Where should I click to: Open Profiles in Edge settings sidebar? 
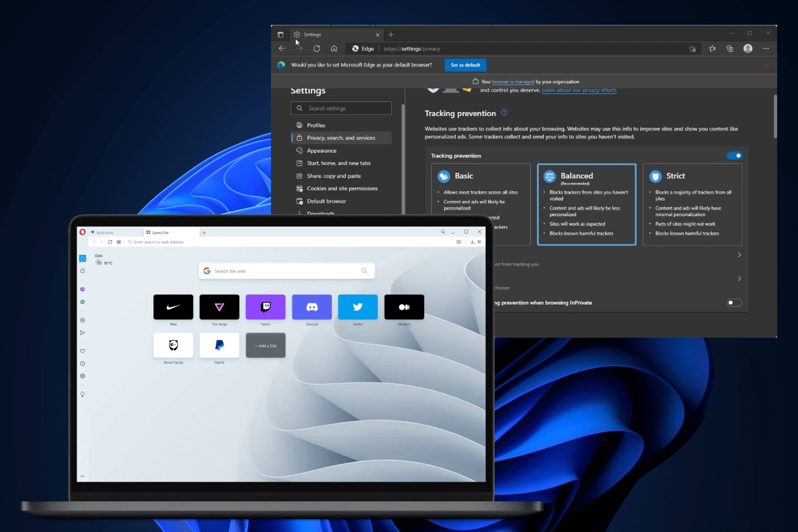341,125
